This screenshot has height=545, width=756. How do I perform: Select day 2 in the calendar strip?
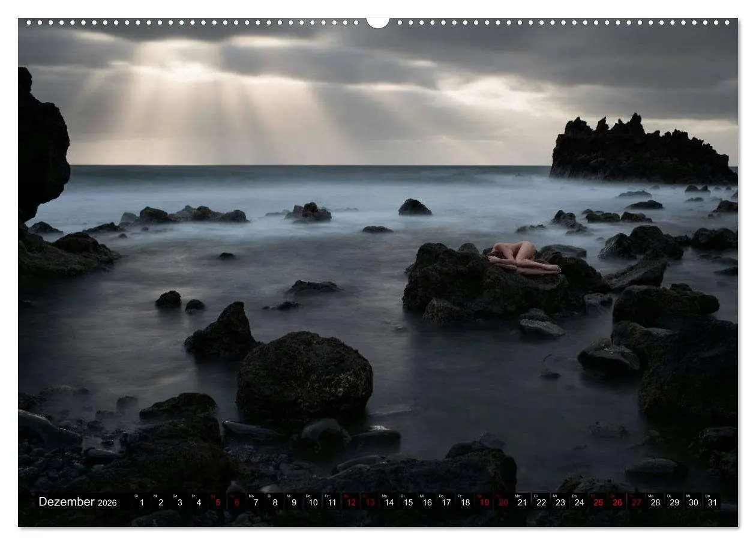[x=161, y=502]
